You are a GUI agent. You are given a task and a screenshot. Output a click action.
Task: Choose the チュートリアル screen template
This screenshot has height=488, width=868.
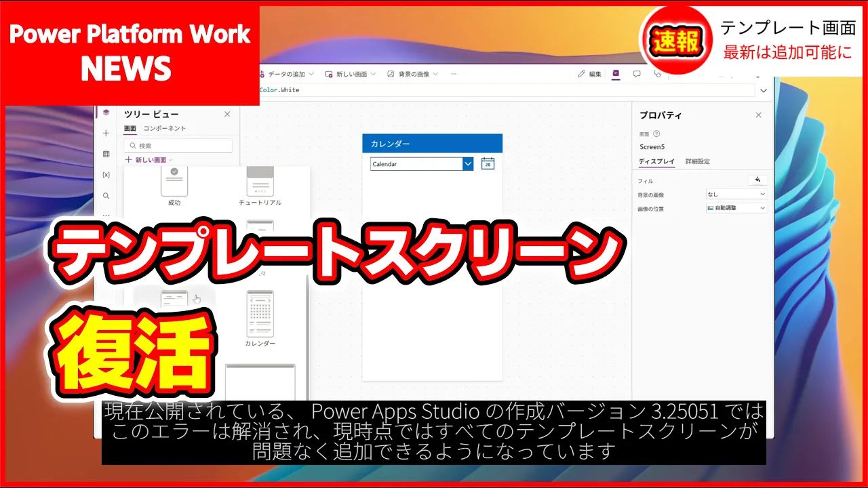pos(260,185)
